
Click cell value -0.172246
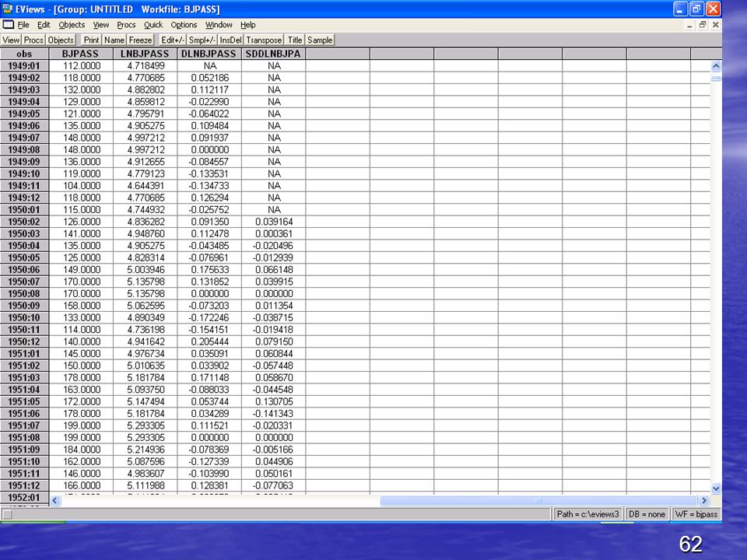(209, 317)
